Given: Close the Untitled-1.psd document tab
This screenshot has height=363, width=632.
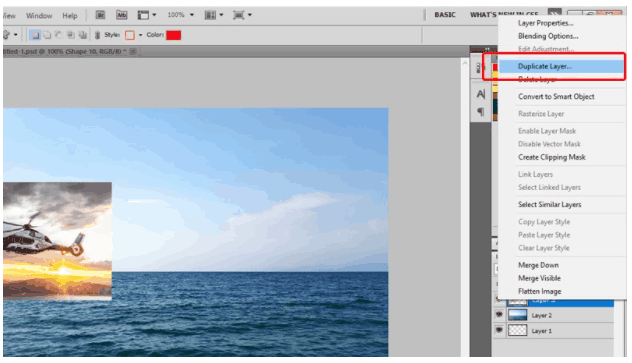Looking at the screenshot, I should (133, 52).
